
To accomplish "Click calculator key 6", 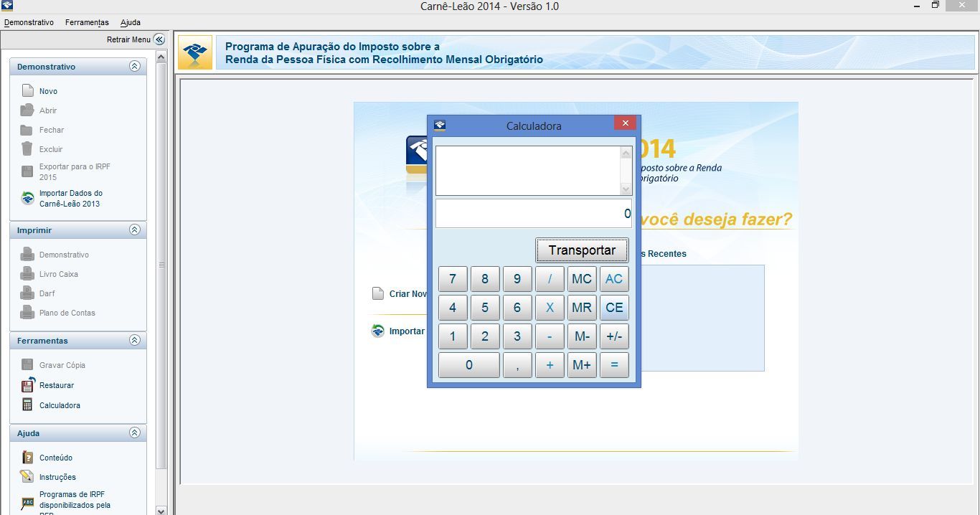I will 517,308.
